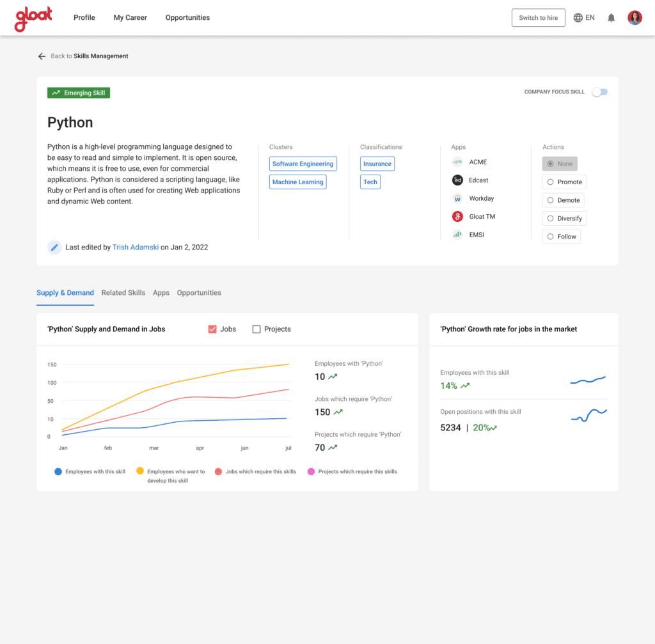Click the Emerging Skill badge
The width and height of the screenshot is (655, 644).
[x=79, y=93]
